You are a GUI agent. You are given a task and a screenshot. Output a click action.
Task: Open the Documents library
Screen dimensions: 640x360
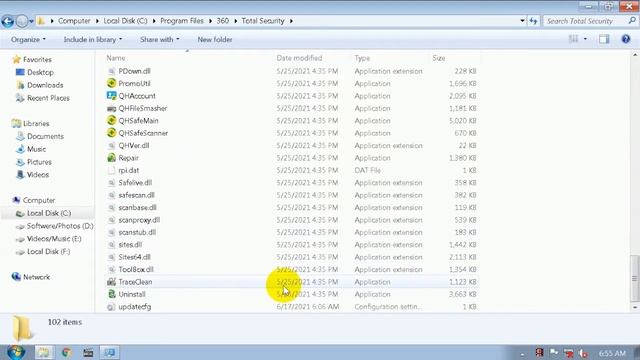[x=45, y=136]
